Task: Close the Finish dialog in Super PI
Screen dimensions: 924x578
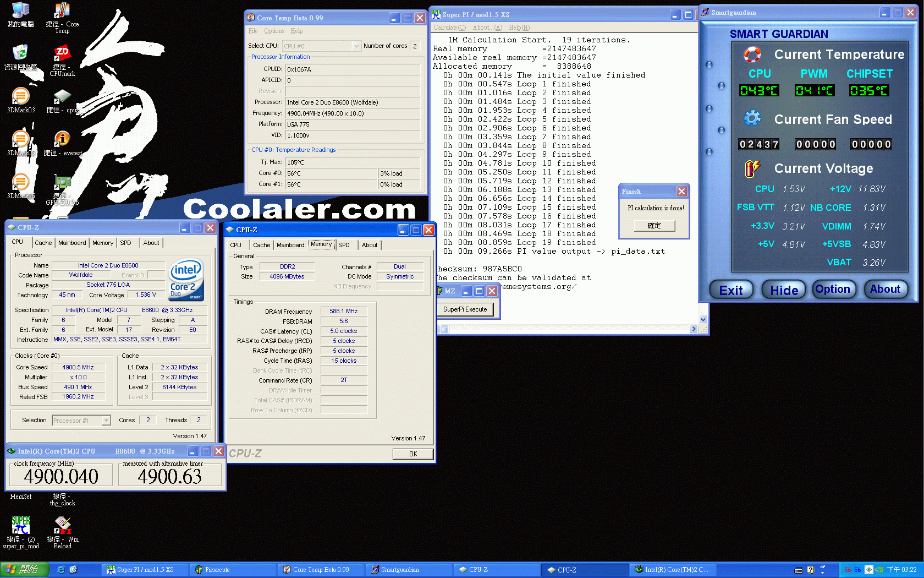Action: 681,191
